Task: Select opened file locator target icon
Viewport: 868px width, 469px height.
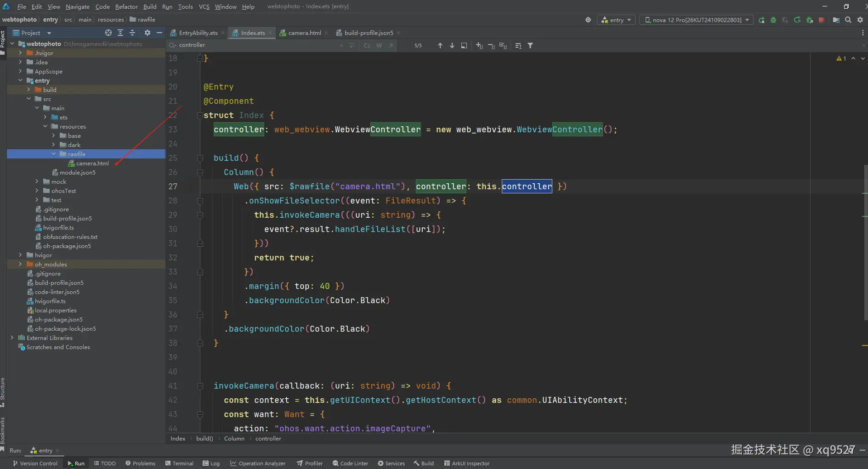Action: click(x=108, y=33)
